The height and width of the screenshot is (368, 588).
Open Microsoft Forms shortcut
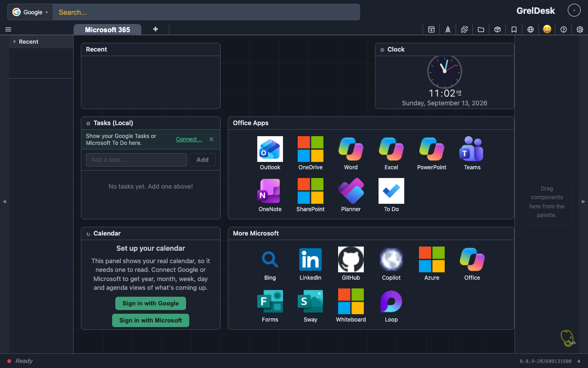click(x=270, y=301)
